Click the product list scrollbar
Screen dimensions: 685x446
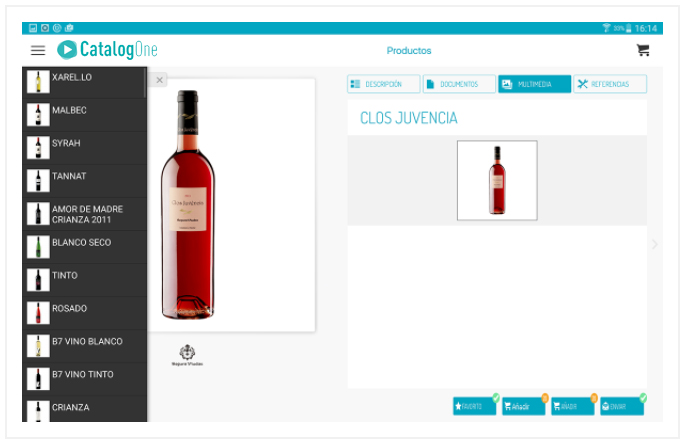pyautogui.click(x=145, y=83)
